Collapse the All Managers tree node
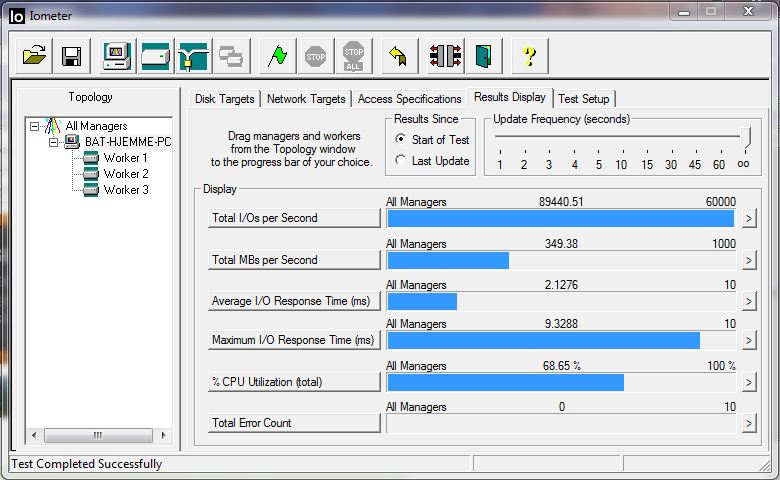The image size is (780, 480). click(34, 126)
